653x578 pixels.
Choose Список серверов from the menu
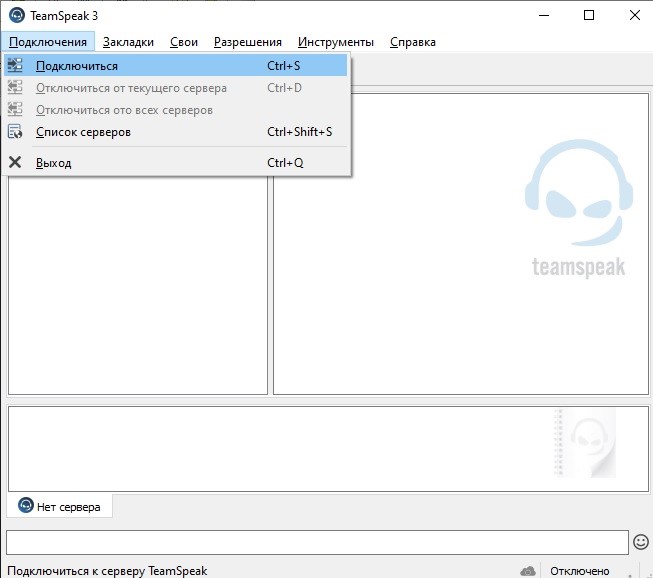coord(175,132)
